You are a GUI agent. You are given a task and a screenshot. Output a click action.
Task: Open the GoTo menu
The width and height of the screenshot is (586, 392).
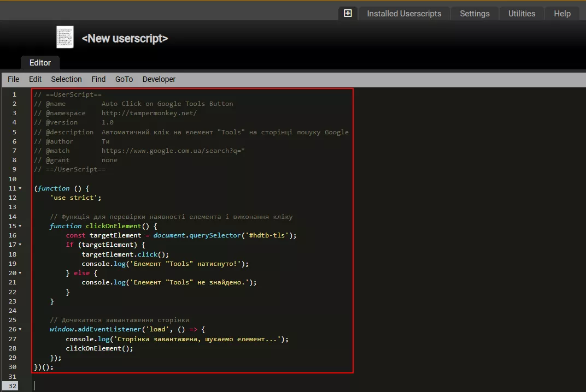pyautogui.click(x=124, y=79)
